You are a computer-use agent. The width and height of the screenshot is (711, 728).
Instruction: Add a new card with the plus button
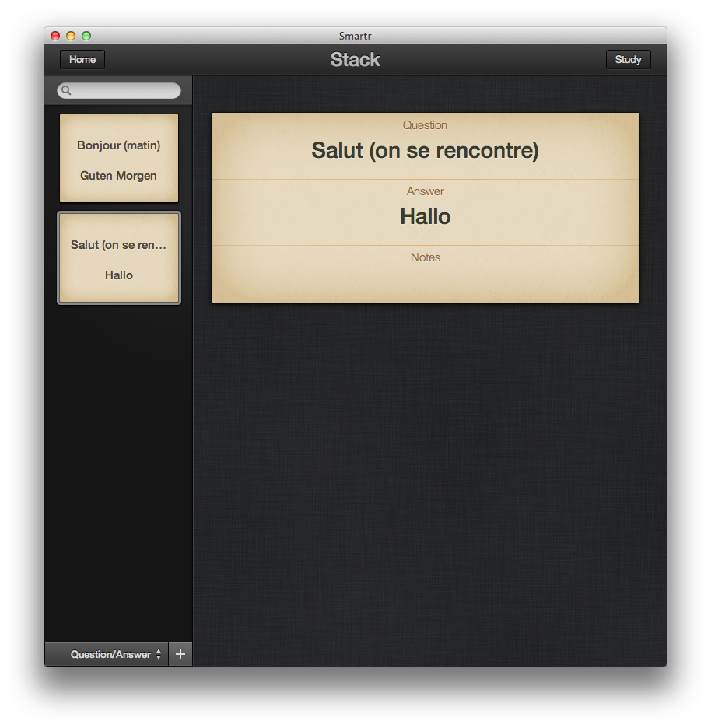point(180,654)
